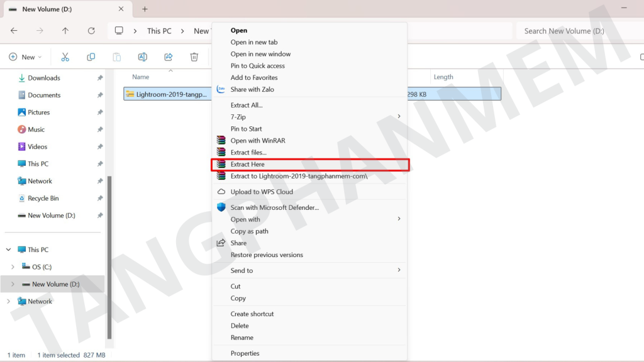Screen dimensions: 644x362
Task: Choose Open with WinRAR menu entry
Action: click(x=257, y=141)
